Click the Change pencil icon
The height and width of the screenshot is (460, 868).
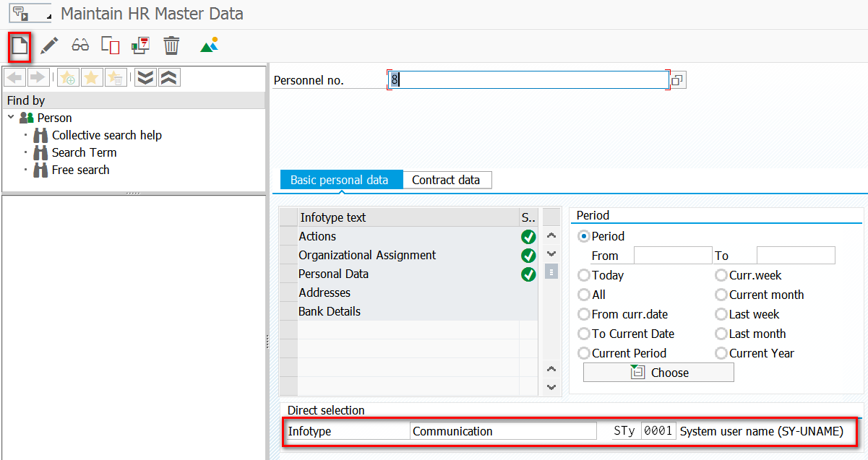click(x=49, y=46)
